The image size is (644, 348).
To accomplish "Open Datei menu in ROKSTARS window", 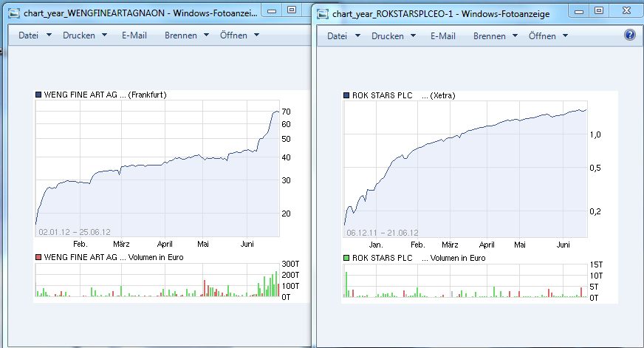I will tap(343, 36).
